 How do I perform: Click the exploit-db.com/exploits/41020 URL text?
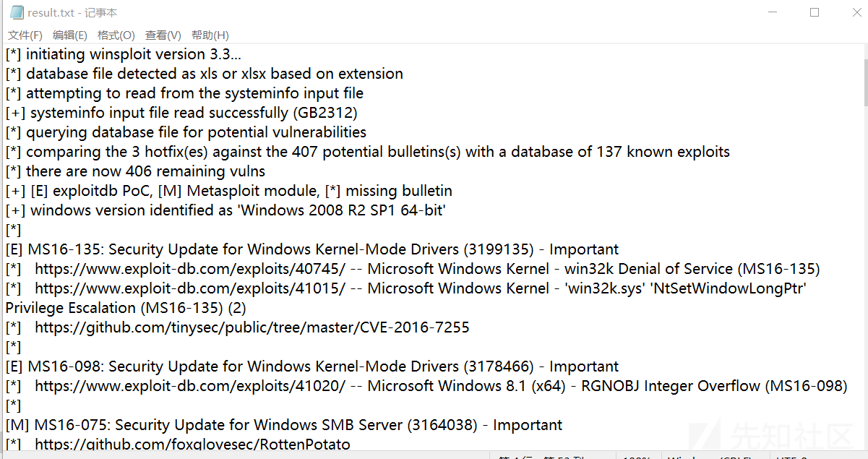point(190,386)
